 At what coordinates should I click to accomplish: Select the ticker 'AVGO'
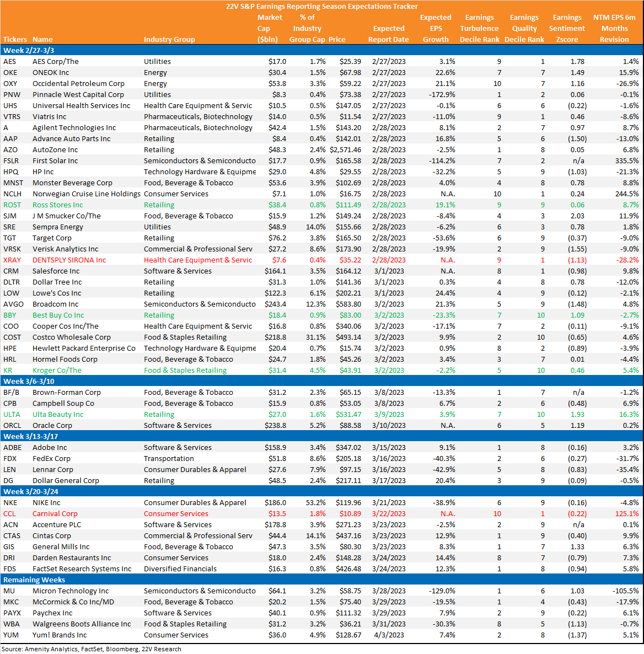click(x=13, y=304)
